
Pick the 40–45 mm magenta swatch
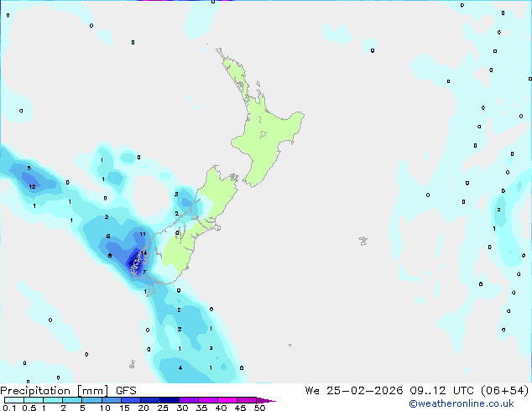coord(227,400)
